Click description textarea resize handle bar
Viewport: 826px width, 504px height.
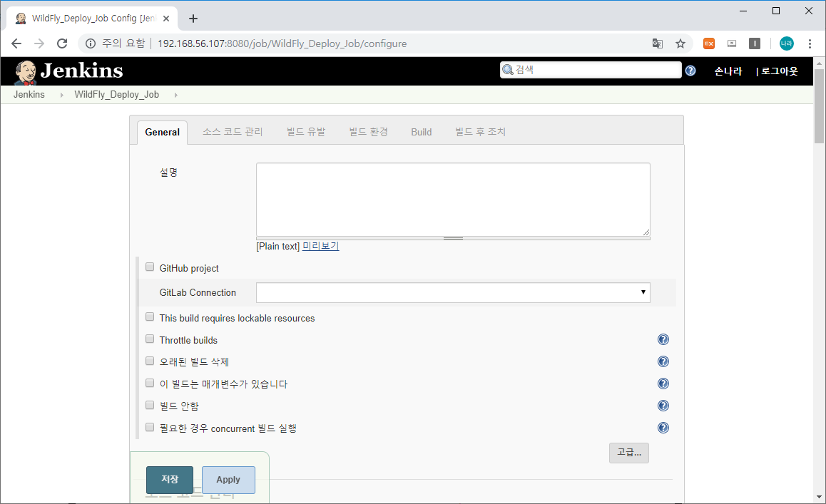pyautogui.click(x=453, y=239)
